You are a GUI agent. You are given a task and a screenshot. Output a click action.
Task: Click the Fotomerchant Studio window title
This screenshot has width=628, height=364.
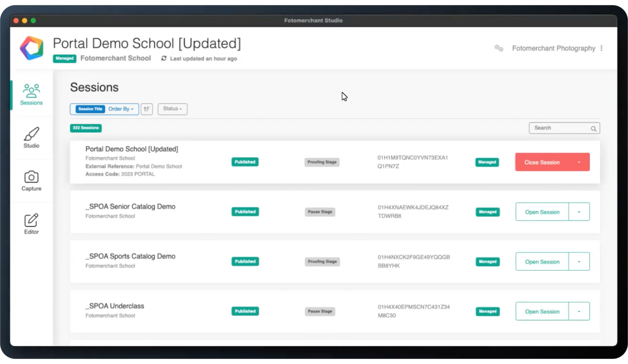coord(313,21)
